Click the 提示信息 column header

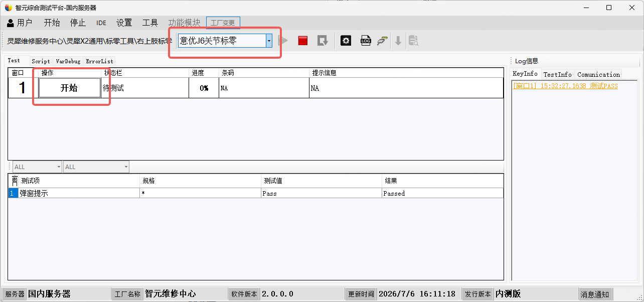406,73
